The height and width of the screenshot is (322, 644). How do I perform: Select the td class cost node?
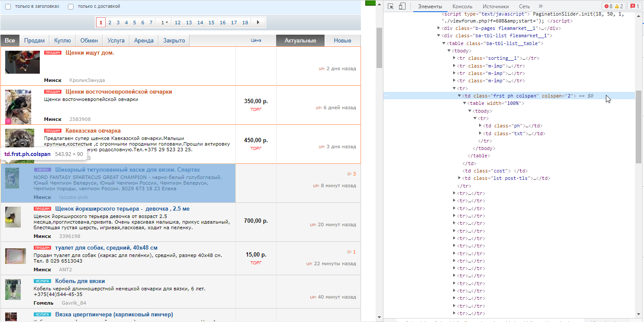[x=495, y=171]
